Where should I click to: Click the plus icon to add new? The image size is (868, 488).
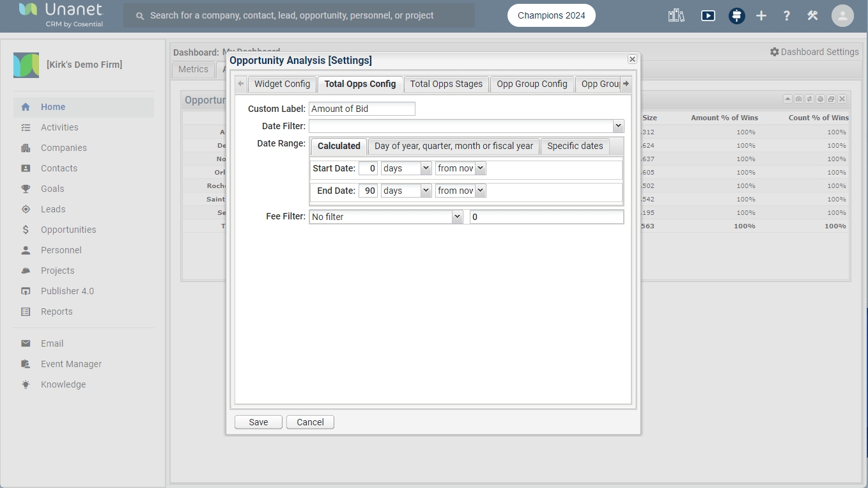coord(761,16)
